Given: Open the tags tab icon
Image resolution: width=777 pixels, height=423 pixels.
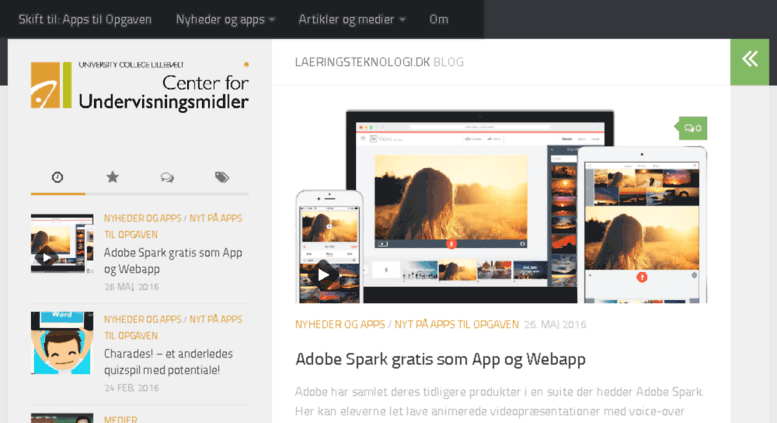Looking at the screenshot, I should 222,177.
